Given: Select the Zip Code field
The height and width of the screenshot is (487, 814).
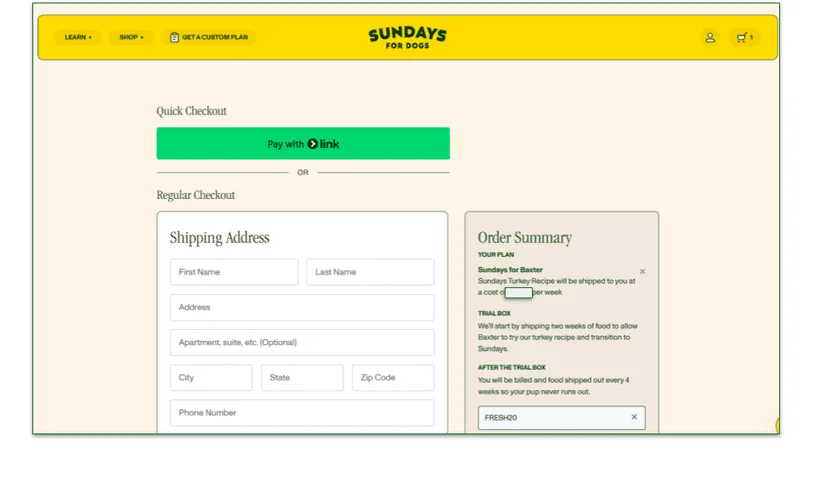Looking at the screenshot, I should click(393, 377).
